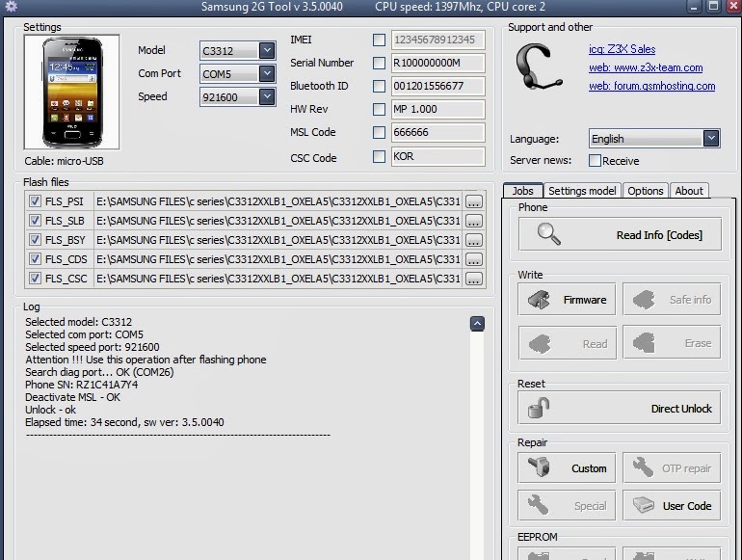The image size is (742, 560).
Task: Browse for the FLS_CDS file
Action: pos(474,259)
